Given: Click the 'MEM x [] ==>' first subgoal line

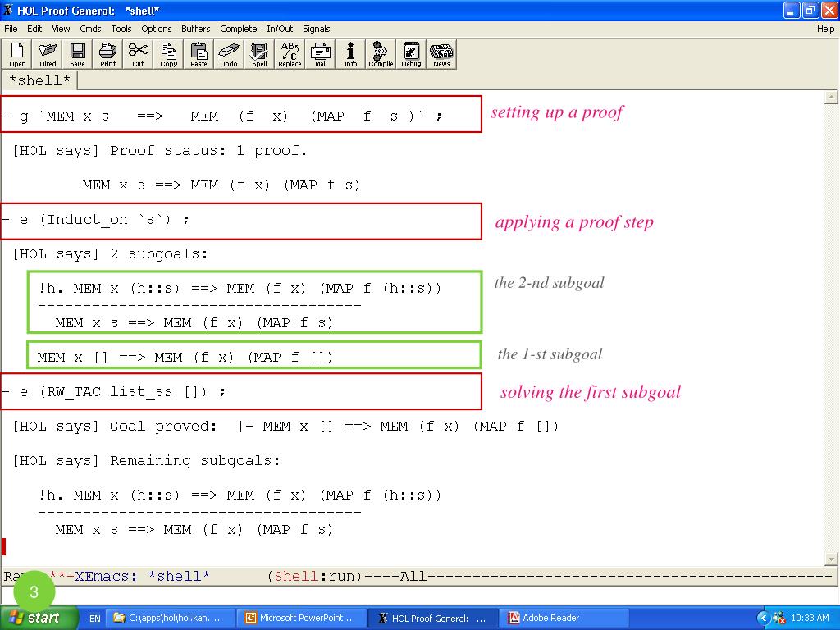Looking at the screenshot, I should [x=185, y=358].
